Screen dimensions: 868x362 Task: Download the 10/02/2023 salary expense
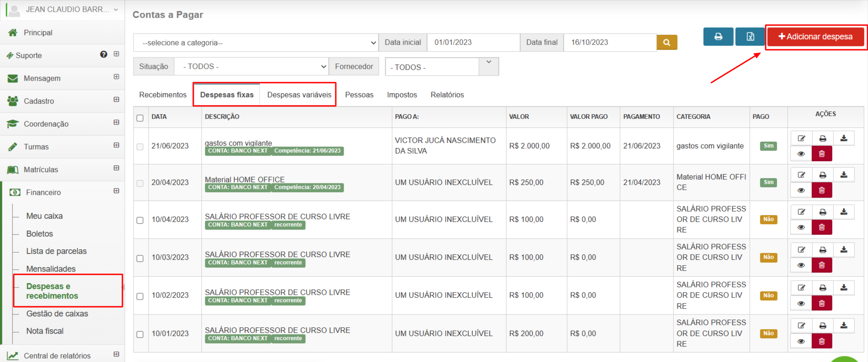844,288
